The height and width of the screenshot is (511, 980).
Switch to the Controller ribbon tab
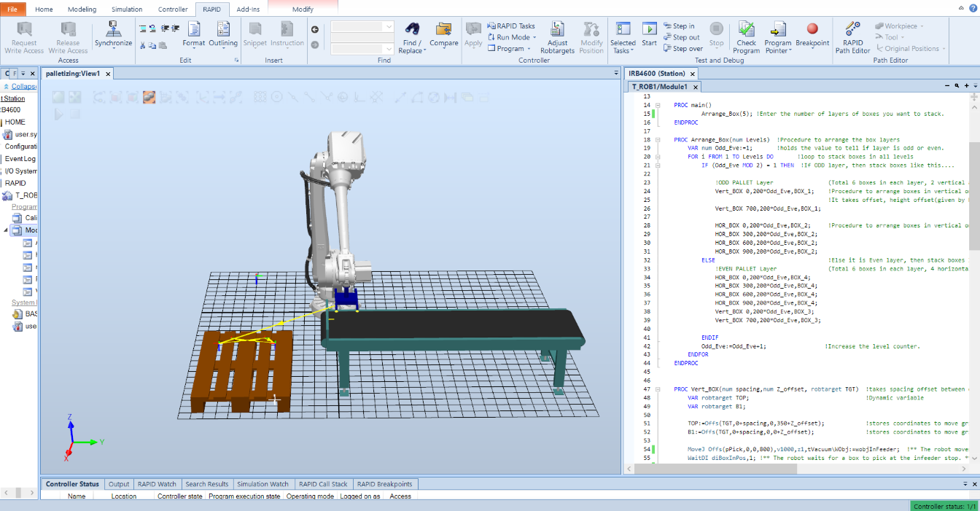coord(173,9)
